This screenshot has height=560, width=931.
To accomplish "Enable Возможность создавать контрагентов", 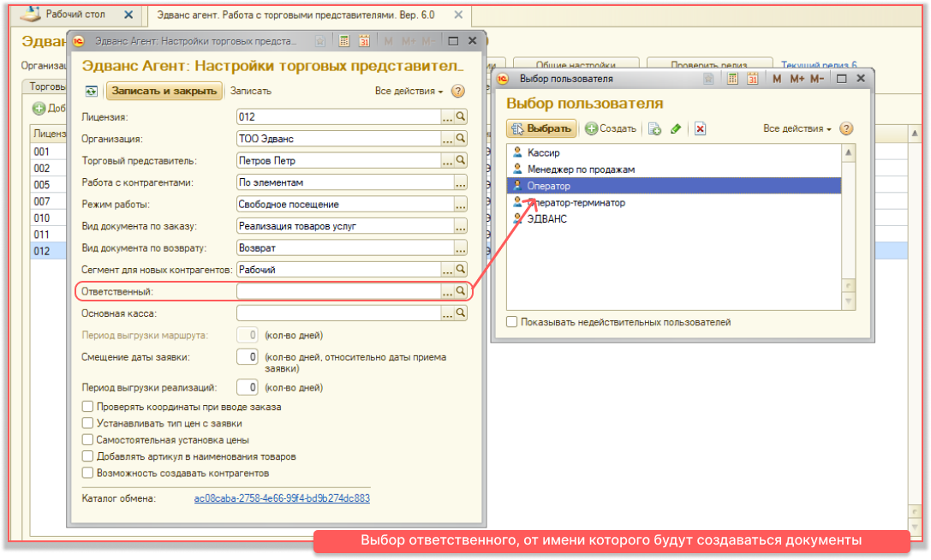I will tap(88, 474).
